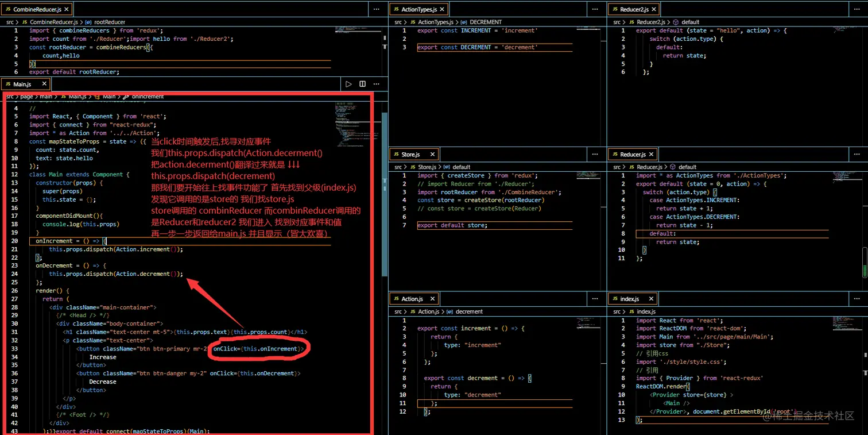
Task: Click 'export default store;' in Store.js
Action: click(452, 225)
